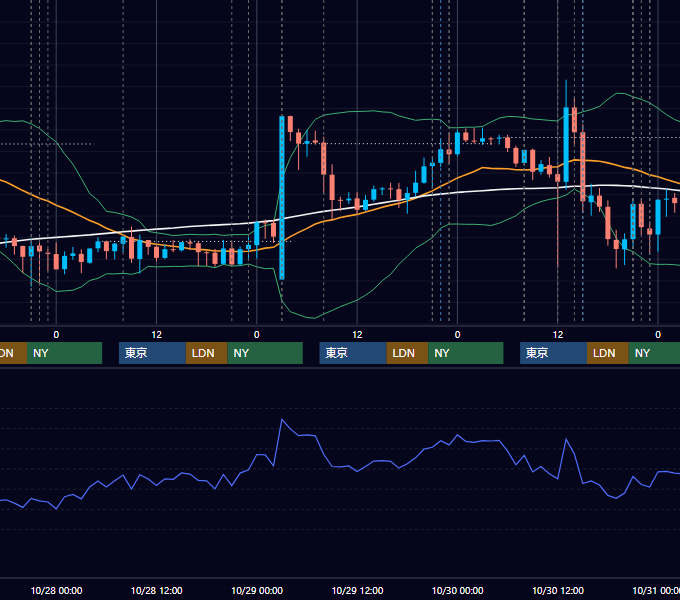
Task: Click the 東京 session bar above 10/30 12:00
Action: [x=553, y=353]
